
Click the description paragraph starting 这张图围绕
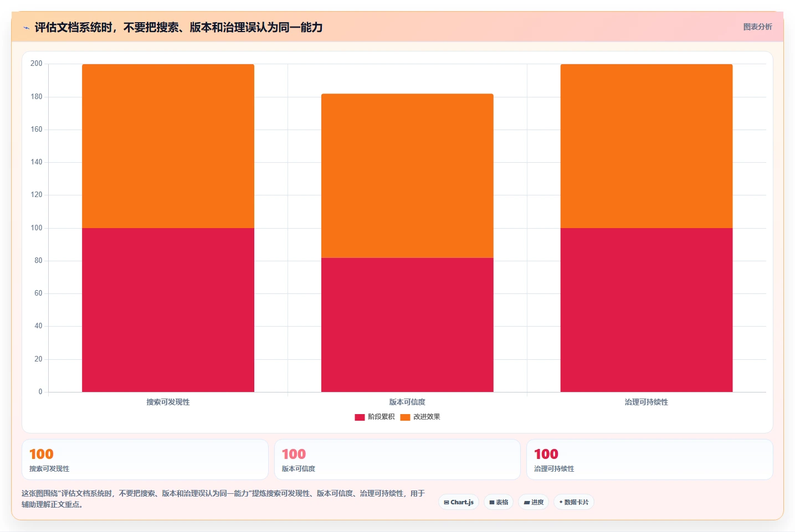tap(223, 499)
